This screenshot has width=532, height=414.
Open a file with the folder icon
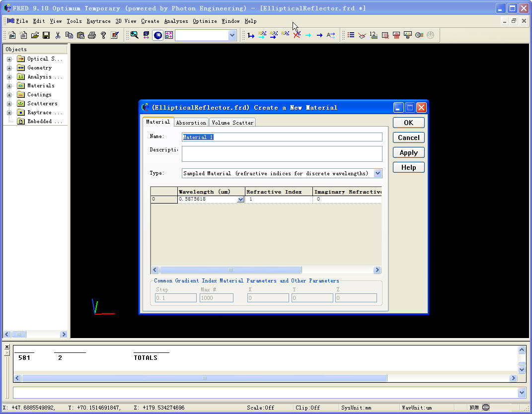click(35, 35)
